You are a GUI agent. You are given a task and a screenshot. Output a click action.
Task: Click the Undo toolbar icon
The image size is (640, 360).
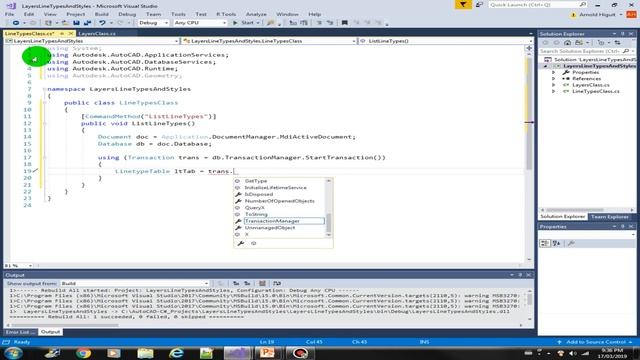[102, 23]
